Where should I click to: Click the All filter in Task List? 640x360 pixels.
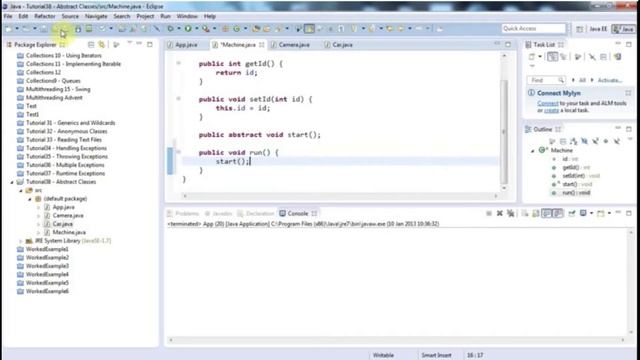[582, 80]
